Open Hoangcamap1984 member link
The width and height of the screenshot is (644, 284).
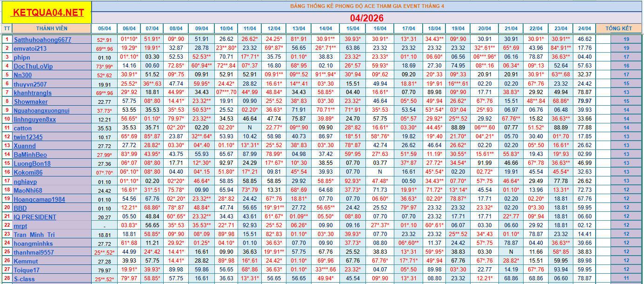[x=39, y=199]
